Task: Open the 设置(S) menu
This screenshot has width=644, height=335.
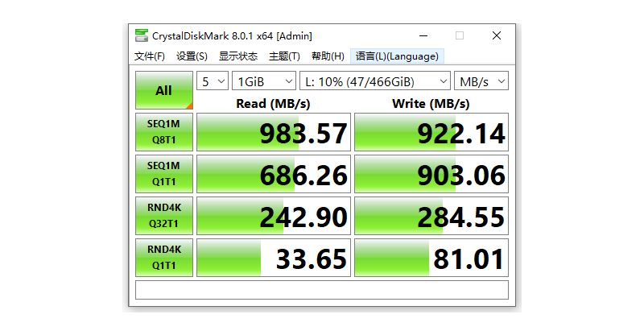Action: coord(192,56)
